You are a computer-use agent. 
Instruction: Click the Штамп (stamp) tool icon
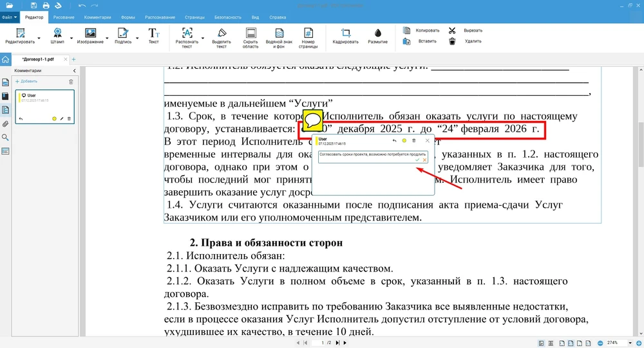58,33
